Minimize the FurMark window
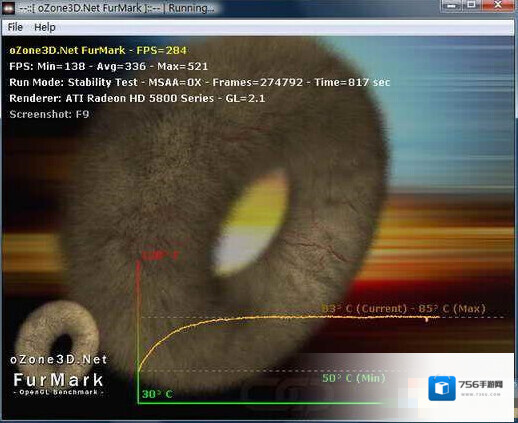518x423 pixels. coord(452,5)
